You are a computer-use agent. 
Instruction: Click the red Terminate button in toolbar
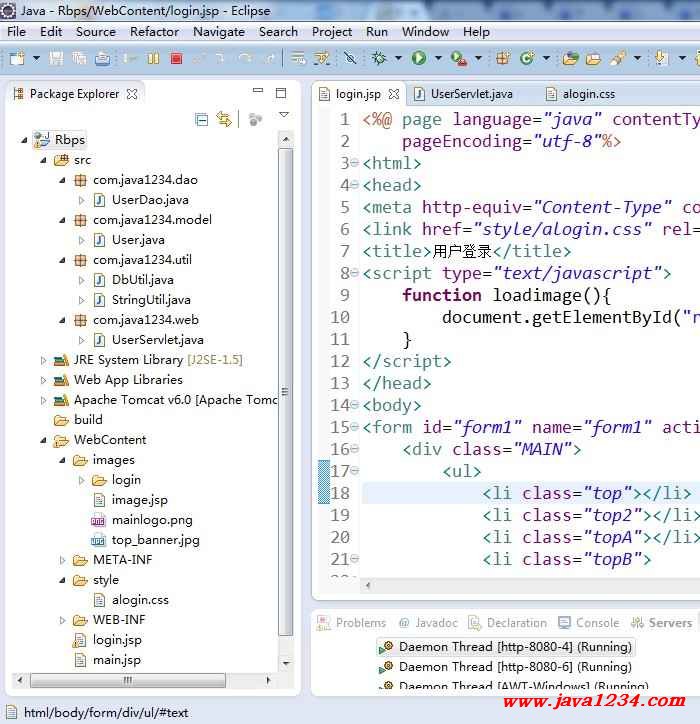coord(176,58)
